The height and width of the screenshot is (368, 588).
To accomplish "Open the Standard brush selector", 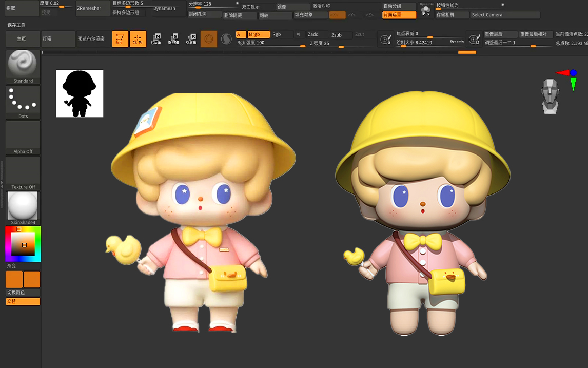I will coord(23,64).
